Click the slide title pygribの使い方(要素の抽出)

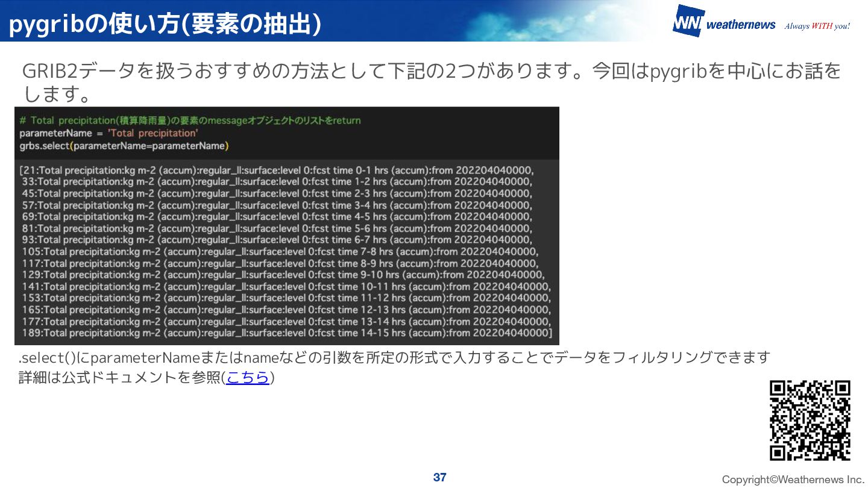tap(165, 23)
